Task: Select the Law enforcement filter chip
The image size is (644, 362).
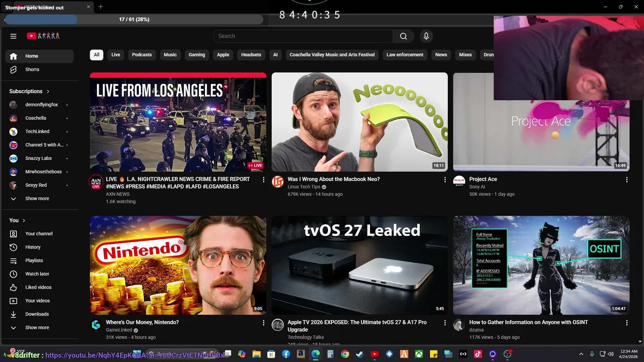Action: (405, 55)
